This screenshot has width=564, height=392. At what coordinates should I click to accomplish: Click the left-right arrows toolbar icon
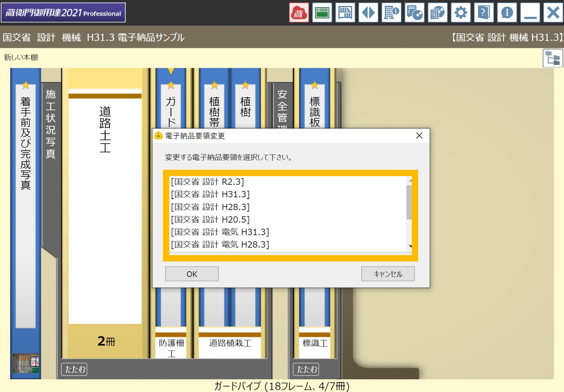coord(368,13)
